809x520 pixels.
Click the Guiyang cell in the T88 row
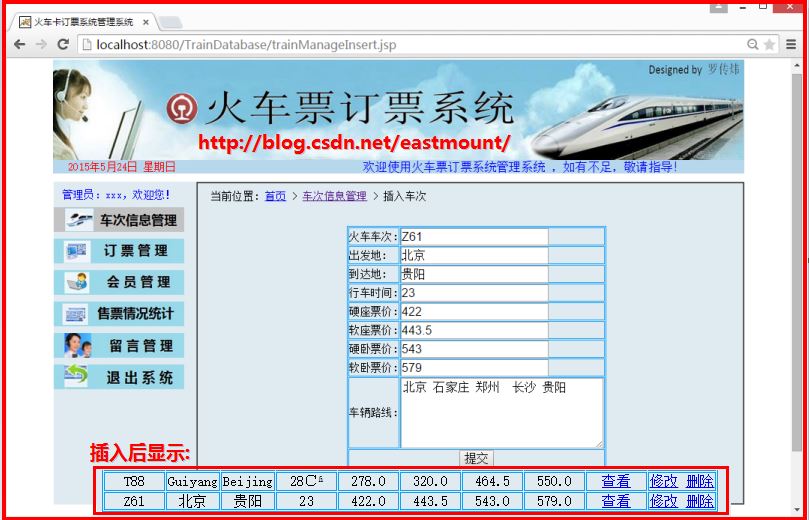pyautogui.click(x=192, y=481)
